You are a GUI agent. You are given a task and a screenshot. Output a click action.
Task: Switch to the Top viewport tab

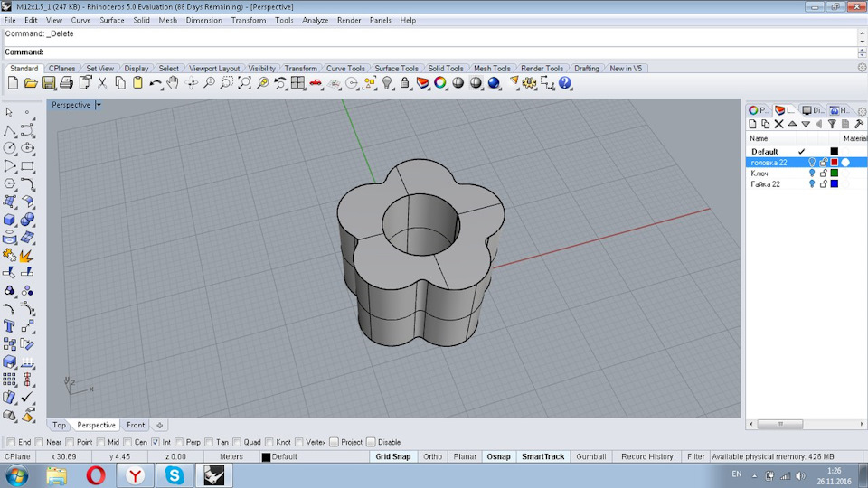point(60,425)
